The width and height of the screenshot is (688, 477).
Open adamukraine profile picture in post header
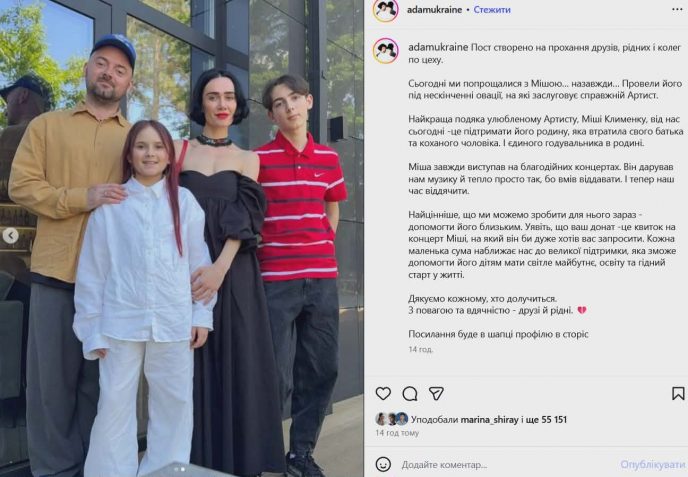[385, 10]
